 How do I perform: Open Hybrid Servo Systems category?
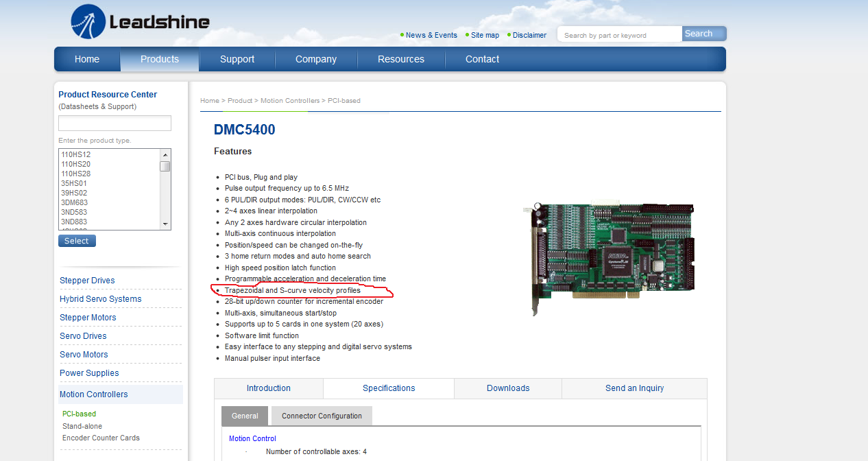click(101, 299)
